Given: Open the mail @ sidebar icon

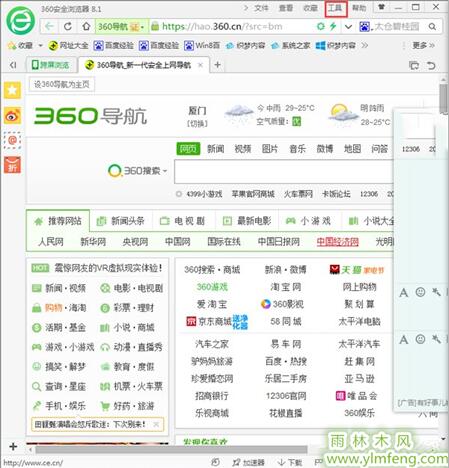Looking at the screenshot, I should (12, 140).
